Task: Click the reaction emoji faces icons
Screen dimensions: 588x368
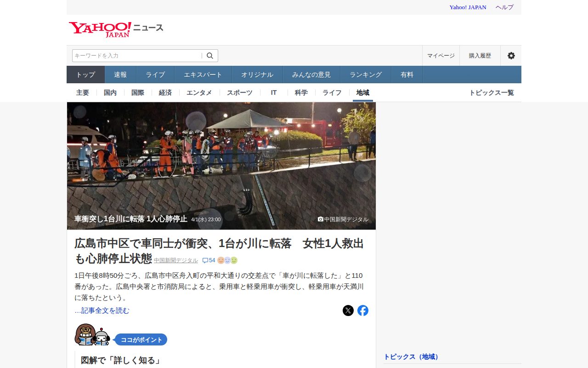Action: pyautogui.click(x=227, y=260)
